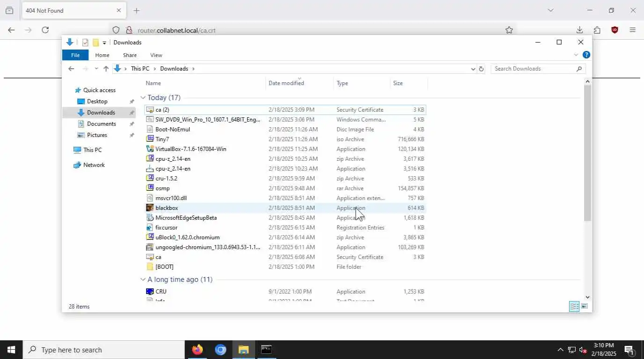The image size is (644, 359).
Task: Switch to details view toggle
Action: click(574, 306)
